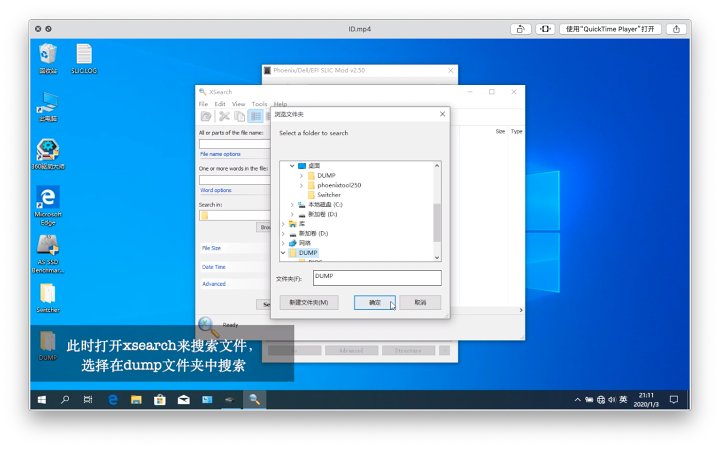The height and width of the screenshot is (449, 720).
Task: Expand the phoenixtool250 folder node
Action: pyautogui.click(x=300, y=185)
